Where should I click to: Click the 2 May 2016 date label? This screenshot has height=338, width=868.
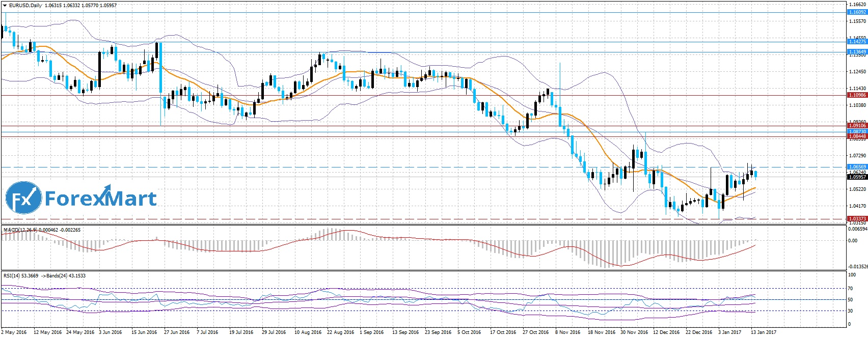click(14, 332)
